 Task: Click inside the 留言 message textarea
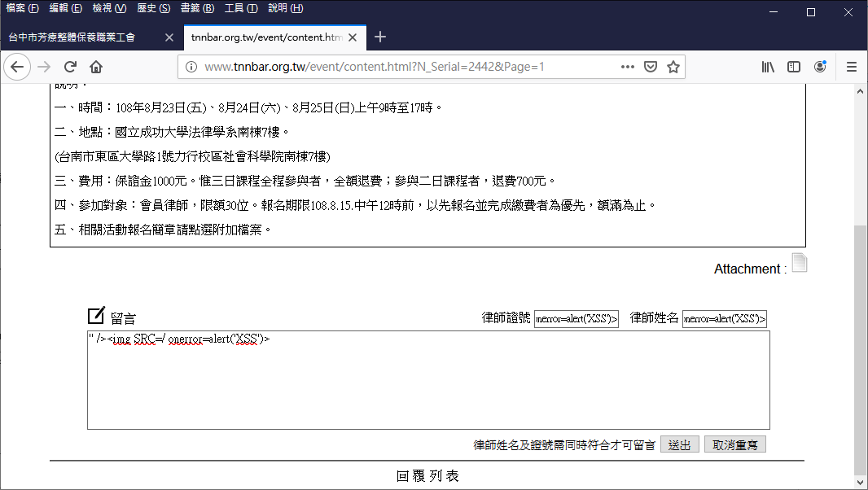[428, 380]
